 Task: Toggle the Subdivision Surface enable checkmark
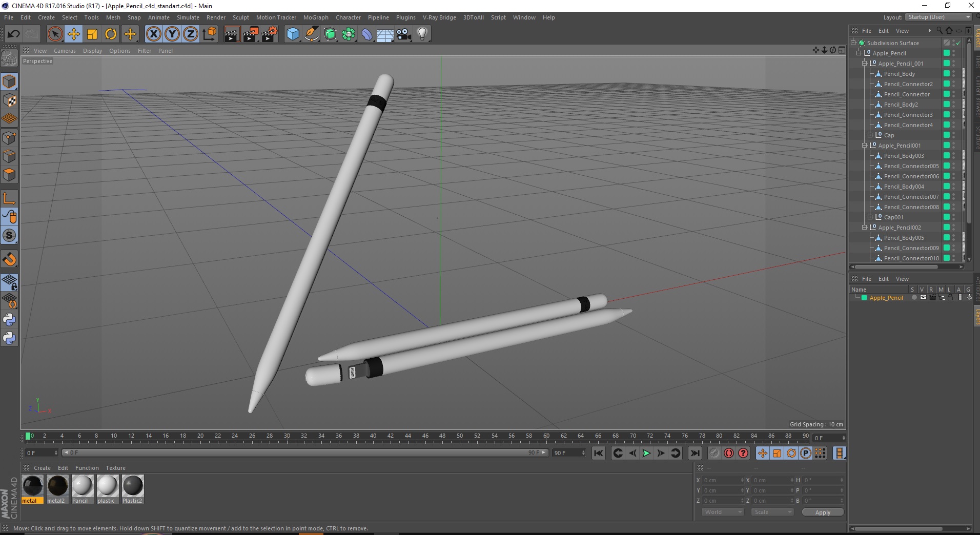click(958, 43)
